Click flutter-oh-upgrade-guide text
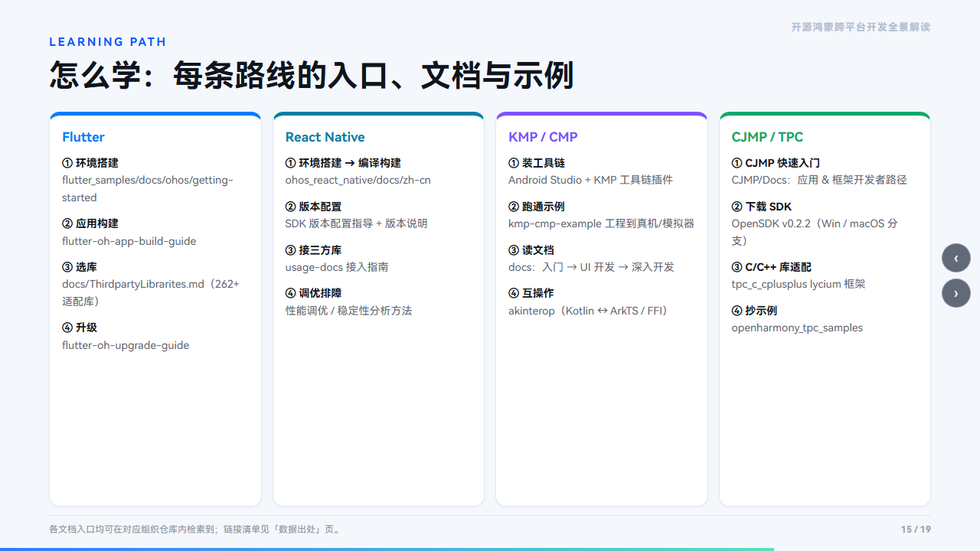Viewport: 980px width, 551px height. pyautogui.click(x=126, y=345)
